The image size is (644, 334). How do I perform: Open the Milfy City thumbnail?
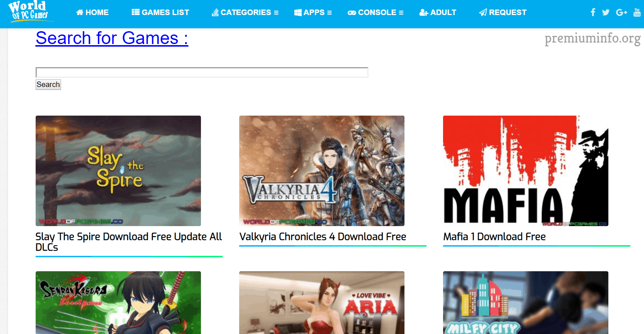526,302
